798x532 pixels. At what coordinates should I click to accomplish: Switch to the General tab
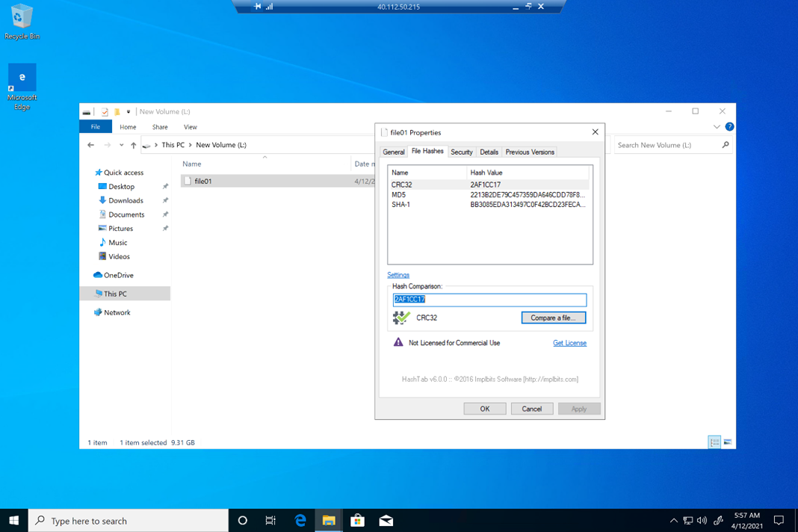coord(394,152)
